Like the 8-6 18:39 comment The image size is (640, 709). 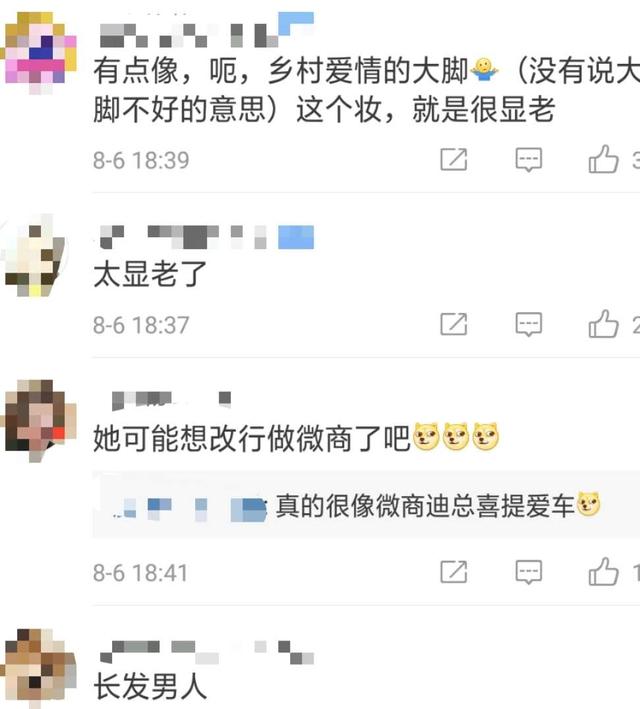[603, 159]
